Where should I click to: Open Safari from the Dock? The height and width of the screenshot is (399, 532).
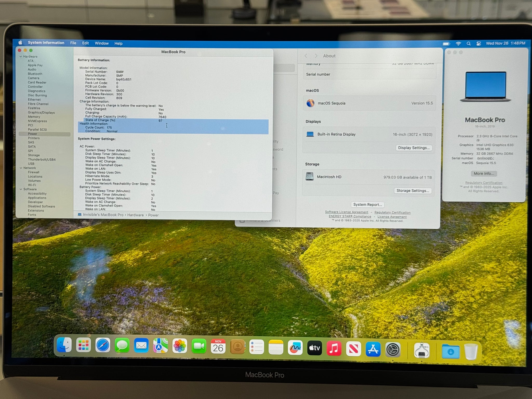[103, 345]
